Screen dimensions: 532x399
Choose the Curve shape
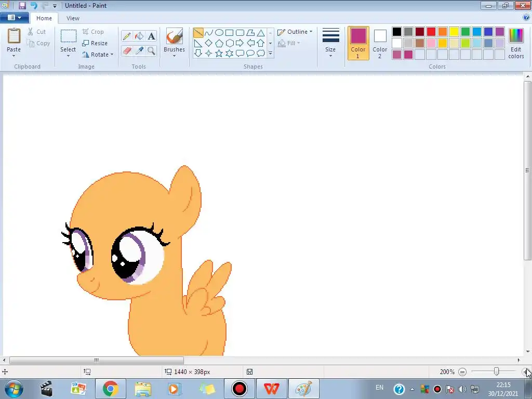tap(209, 33)
